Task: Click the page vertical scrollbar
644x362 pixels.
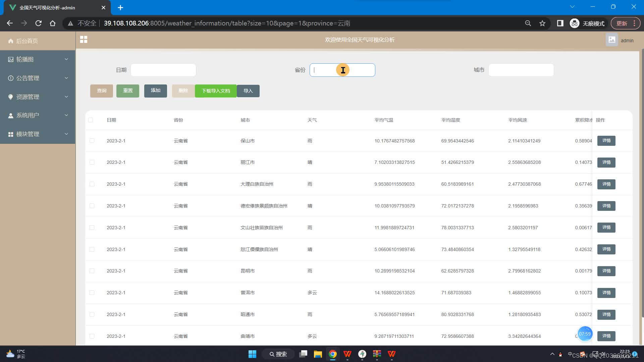Action: (642, 183)
